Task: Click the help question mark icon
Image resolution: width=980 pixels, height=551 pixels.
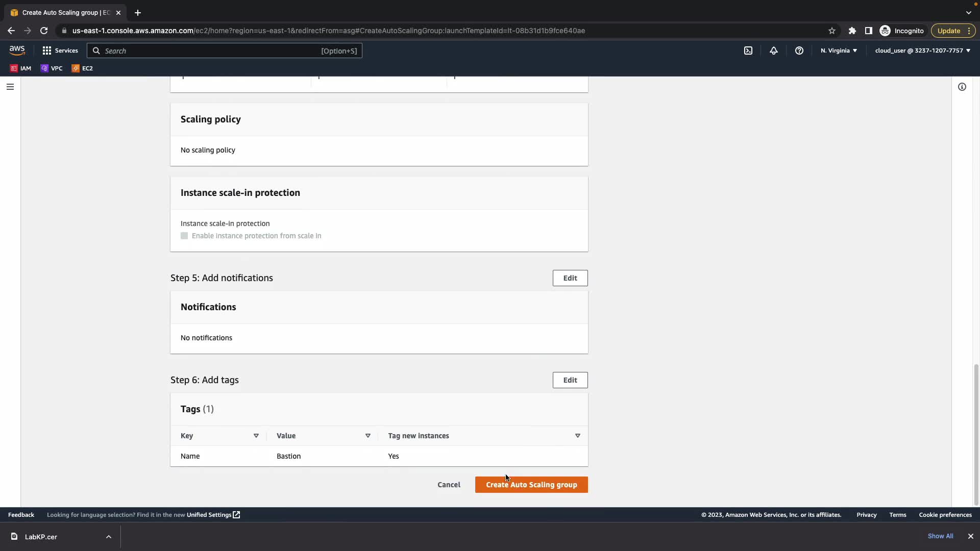Action: 799,51
